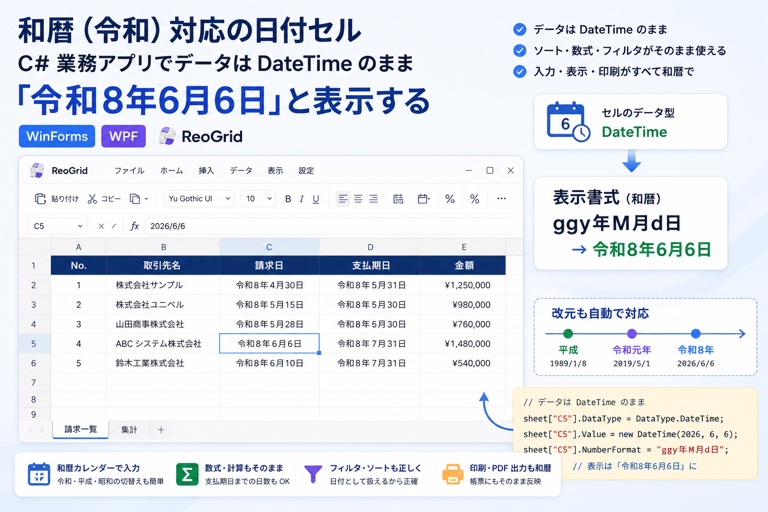
Task: Open the 設定 menu
Action: point(306,171)
